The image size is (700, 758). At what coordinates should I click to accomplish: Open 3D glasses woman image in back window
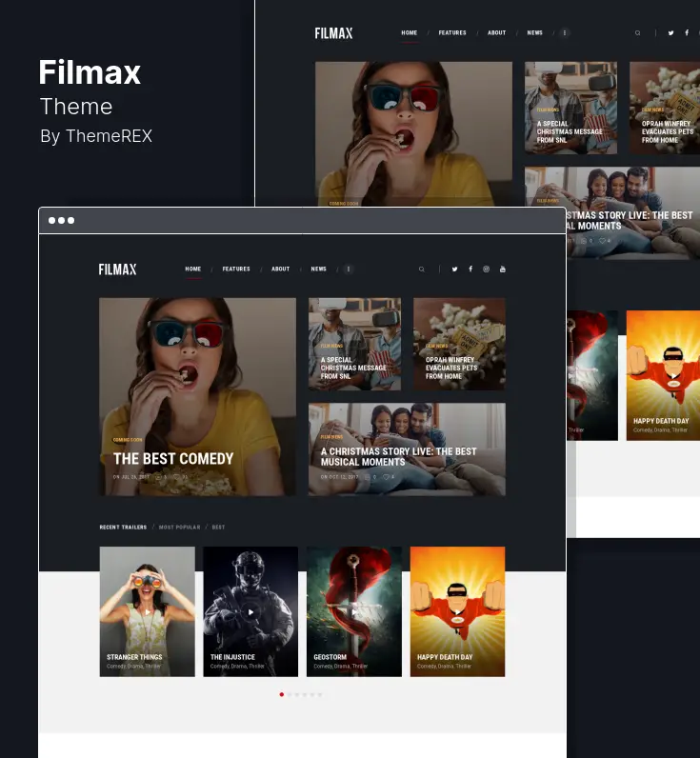[413, 134]
